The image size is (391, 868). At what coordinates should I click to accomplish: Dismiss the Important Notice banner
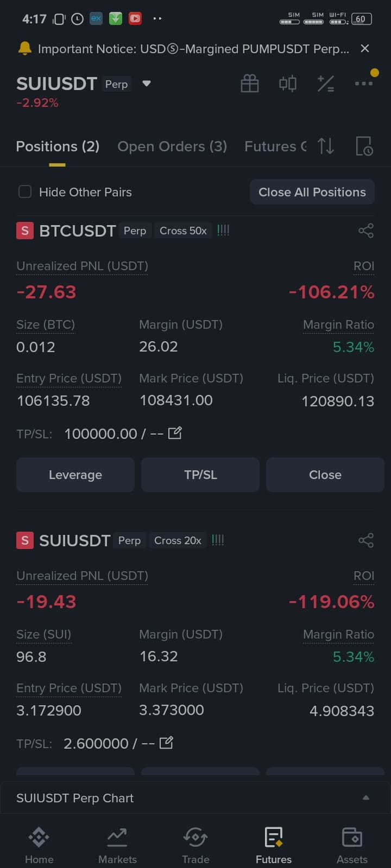coord(365,48)
